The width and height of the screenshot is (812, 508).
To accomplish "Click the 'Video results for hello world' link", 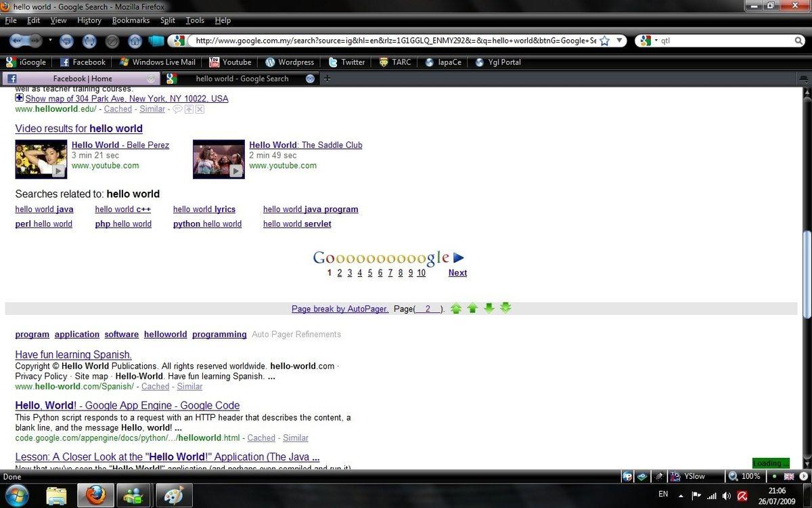I will click(78, 129).
